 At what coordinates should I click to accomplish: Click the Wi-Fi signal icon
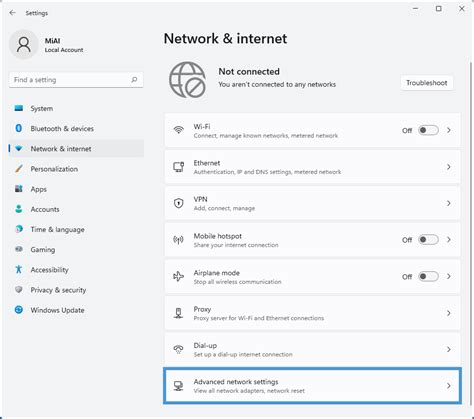point(179,130)
